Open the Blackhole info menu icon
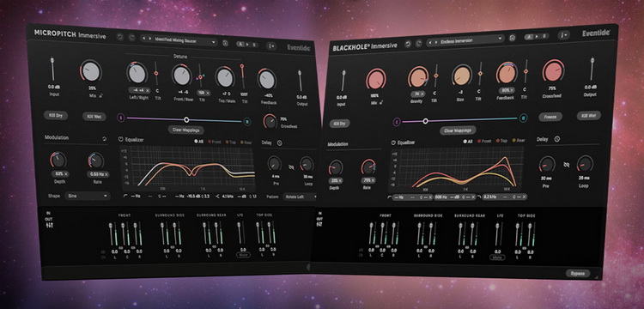 (x=563, y=35)
